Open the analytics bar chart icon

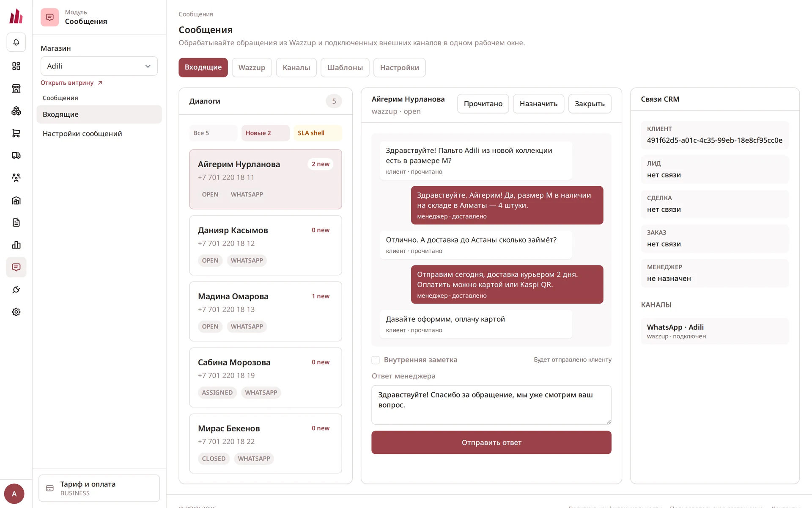point(16,245)
